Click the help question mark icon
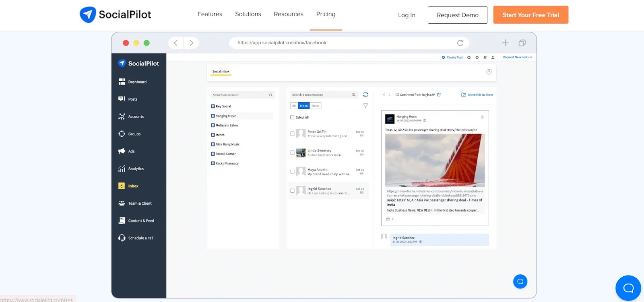Screen dimensions: 644x302 point(489,72)
